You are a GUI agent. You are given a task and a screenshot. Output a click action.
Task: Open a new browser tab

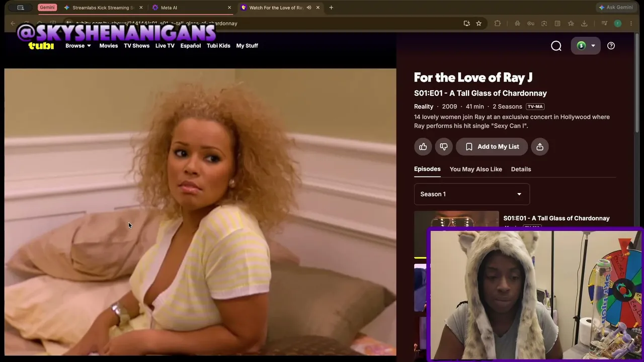coord(331,8)
